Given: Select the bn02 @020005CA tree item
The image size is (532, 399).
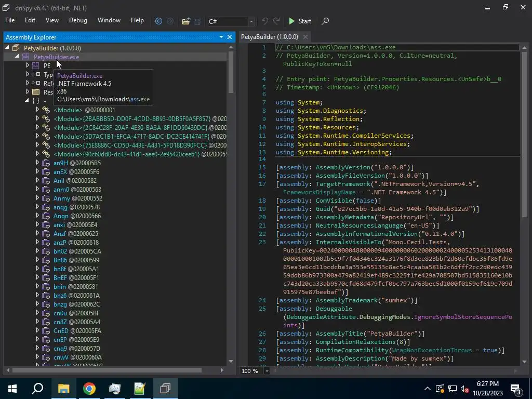Looking at the screenshot, I should (77, 251).
